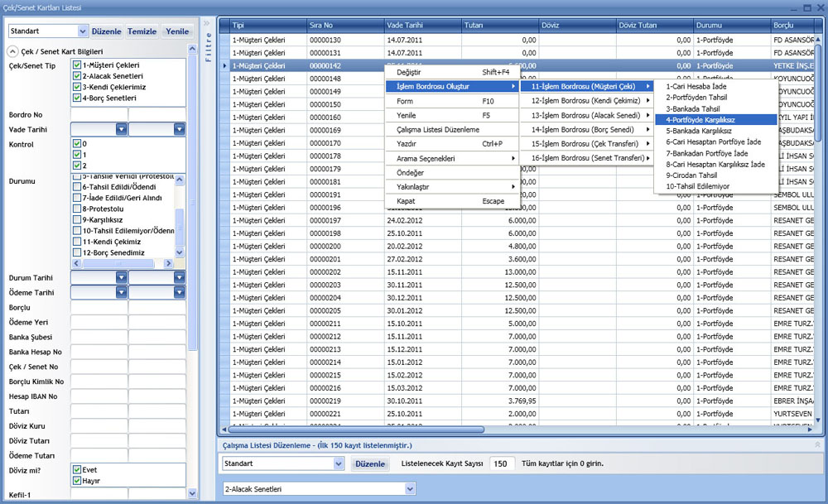
Task: Click the filter panel scroll-down arrow
Action: coord(192,493)
